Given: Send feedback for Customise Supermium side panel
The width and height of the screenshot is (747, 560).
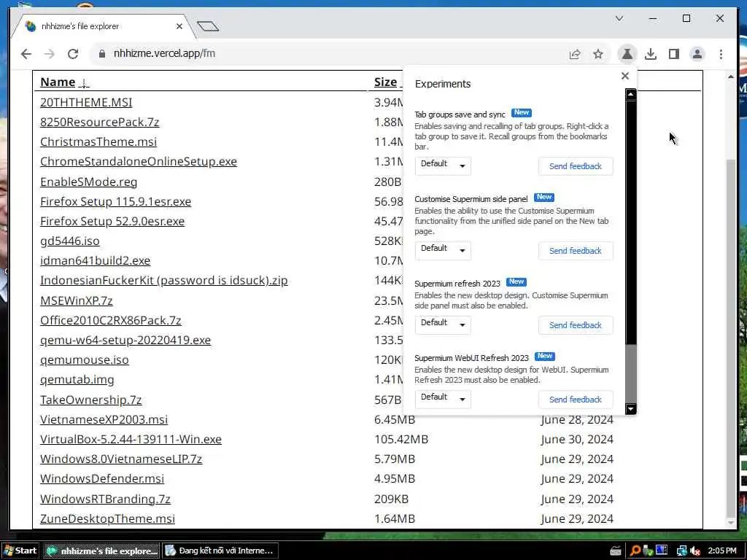Looking at the screenshot, I should pyautogui.click(x=576, y=251).
